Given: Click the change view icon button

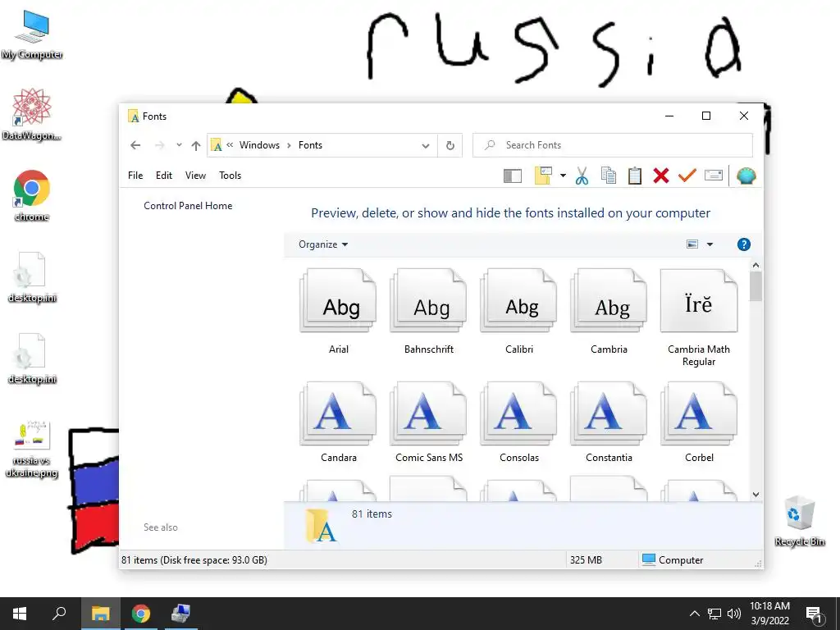Looking at the screenshot, I should tap(692, 244).
